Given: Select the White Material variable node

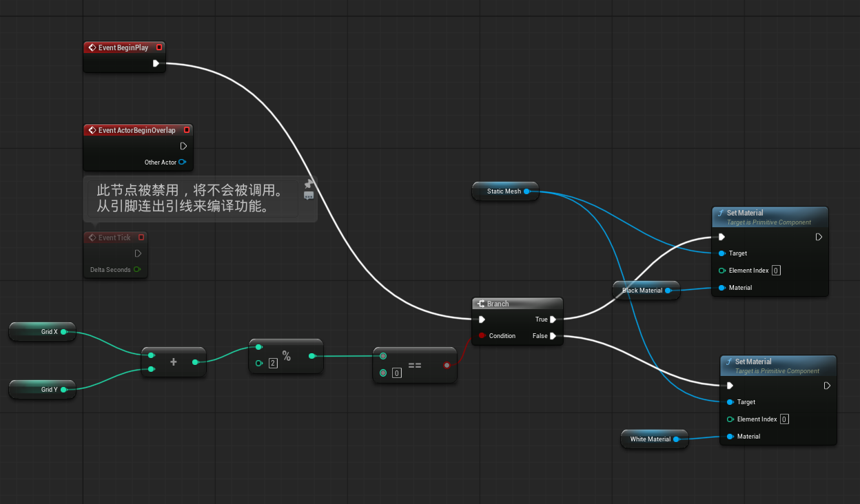Looking at the screenshot, I should [649, 439].
